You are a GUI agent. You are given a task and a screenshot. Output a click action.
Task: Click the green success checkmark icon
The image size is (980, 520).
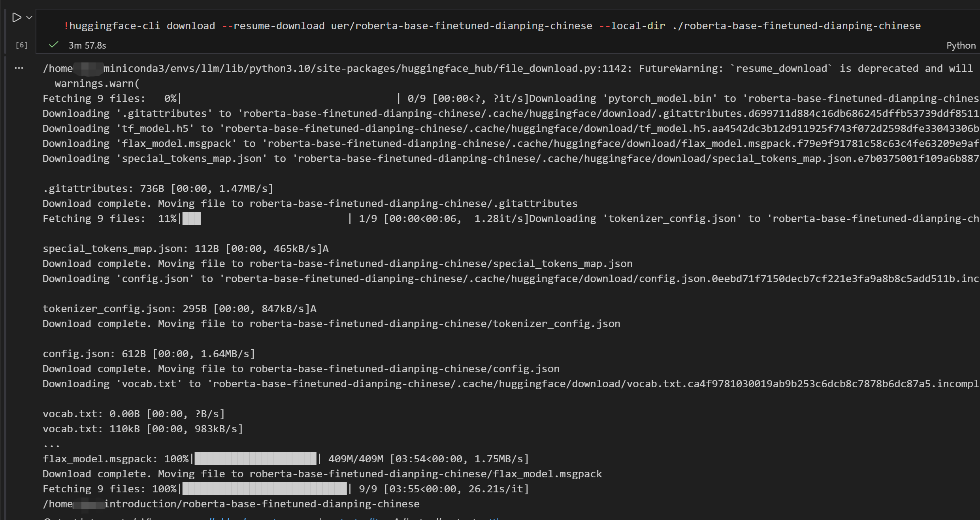(x=53, y=45)
